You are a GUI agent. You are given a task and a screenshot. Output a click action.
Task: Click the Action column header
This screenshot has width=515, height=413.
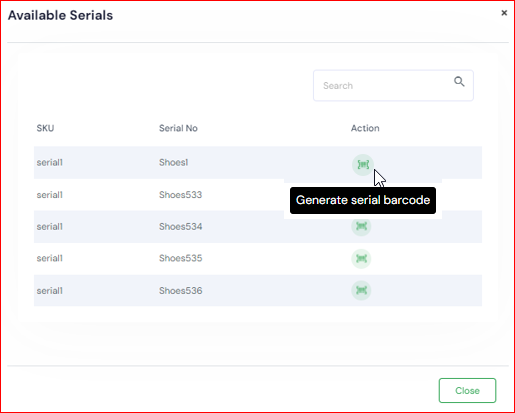(365, 128)
